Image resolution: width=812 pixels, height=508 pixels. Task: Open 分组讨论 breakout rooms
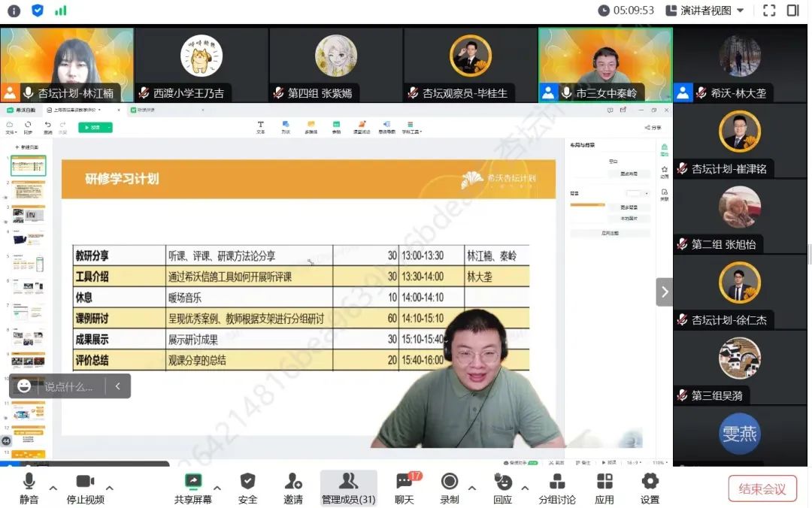[557, 488]
